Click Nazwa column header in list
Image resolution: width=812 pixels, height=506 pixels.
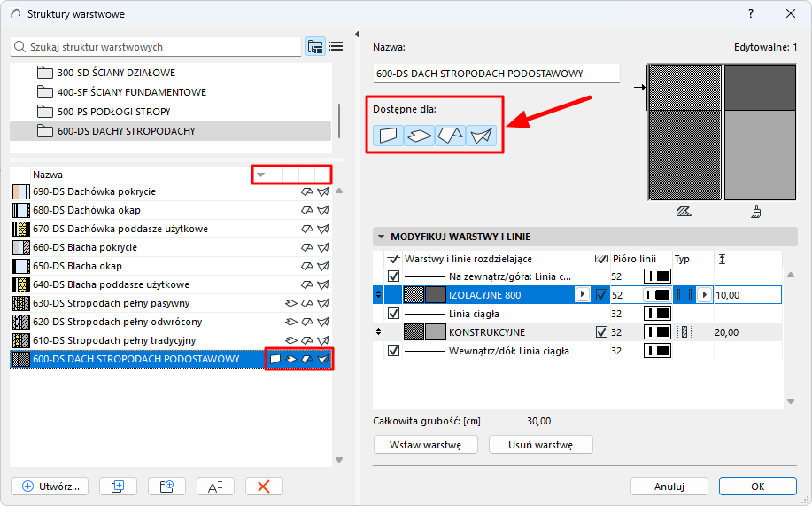pyautogui.click(x=48, y=175)
